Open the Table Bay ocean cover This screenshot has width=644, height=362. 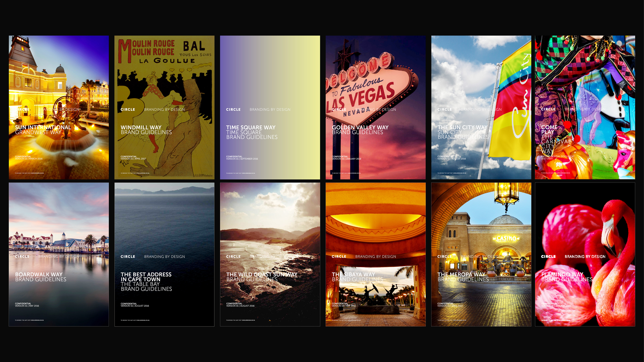(x=164, y=254)
